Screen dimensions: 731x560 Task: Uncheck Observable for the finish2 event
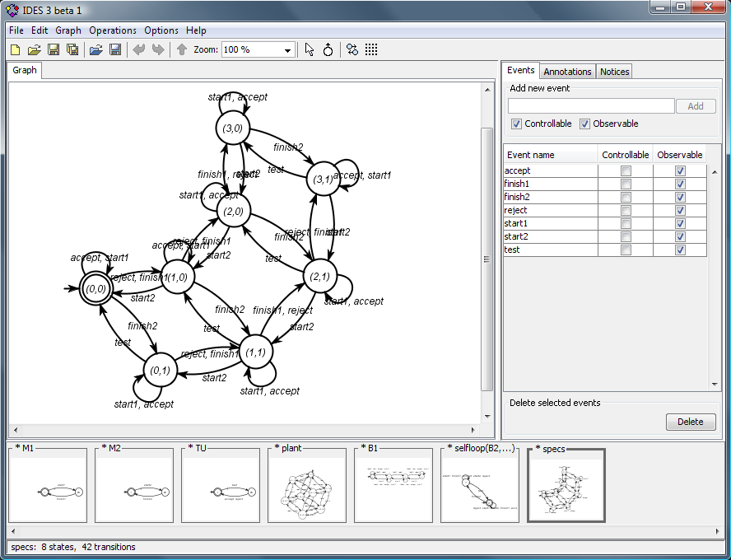pyautogui.click(x=680, y=197)
